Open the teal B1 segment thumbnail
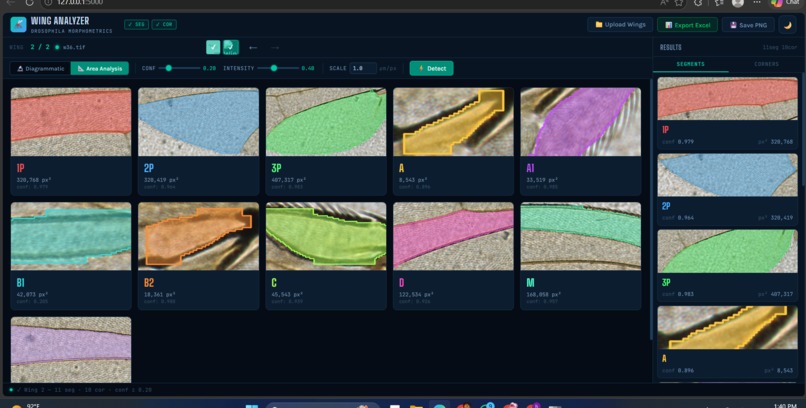This screenshot has width=806, height=408. point(71,236)
